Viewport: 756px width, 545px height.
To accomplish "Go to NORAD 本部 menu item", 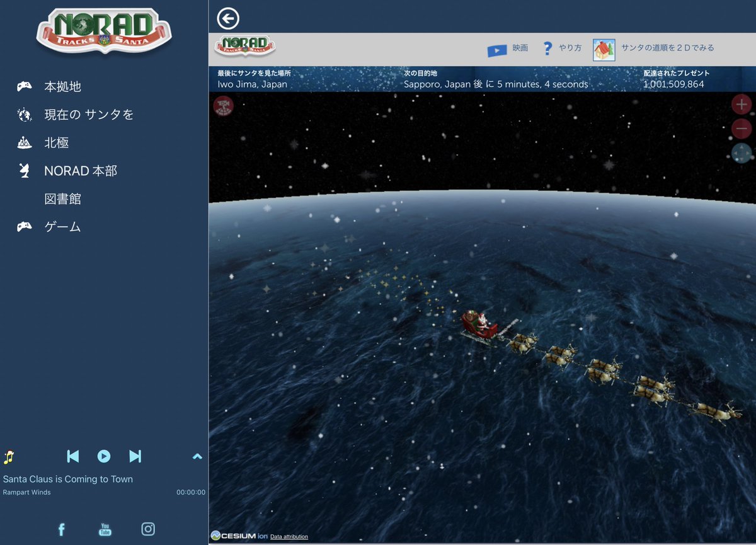I will coord(81,171).
